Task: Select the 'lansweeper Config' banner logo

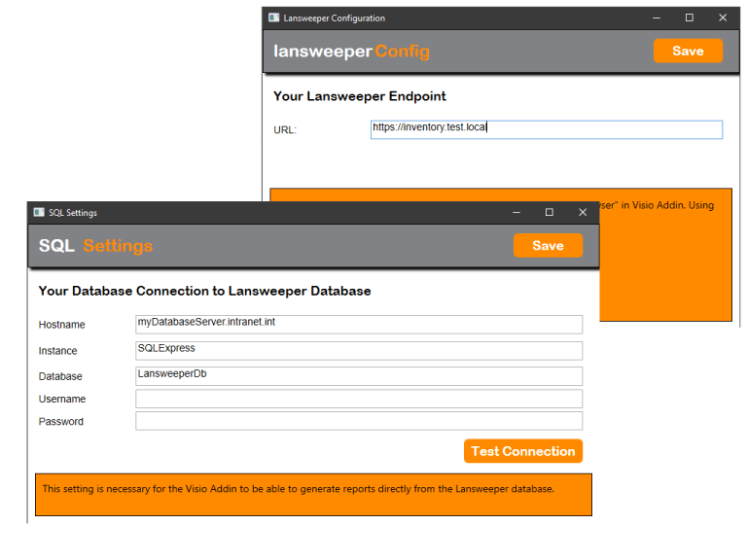Action: tap(351, 51)
